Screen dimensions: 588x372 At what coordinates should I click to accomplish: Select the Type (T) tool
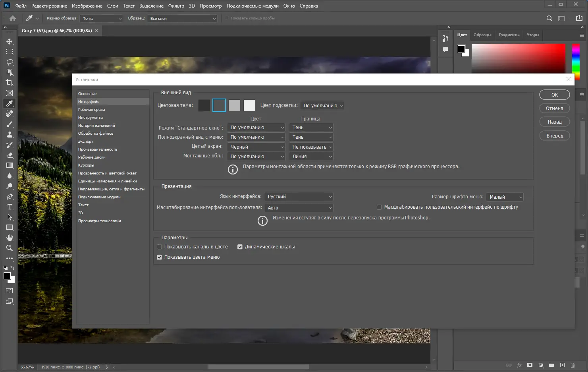click(x=10, y=207)
